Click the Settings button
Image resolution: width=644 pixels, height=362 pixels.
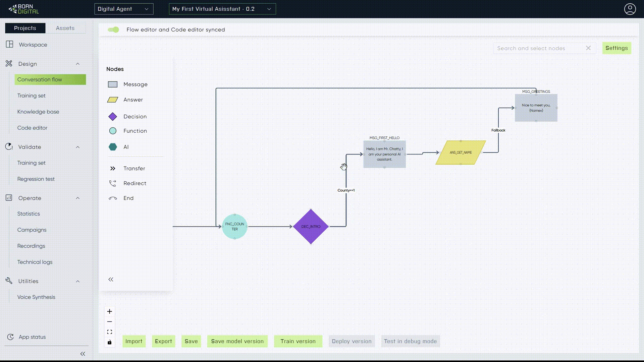pyautogui.click(x=616, y=48)
